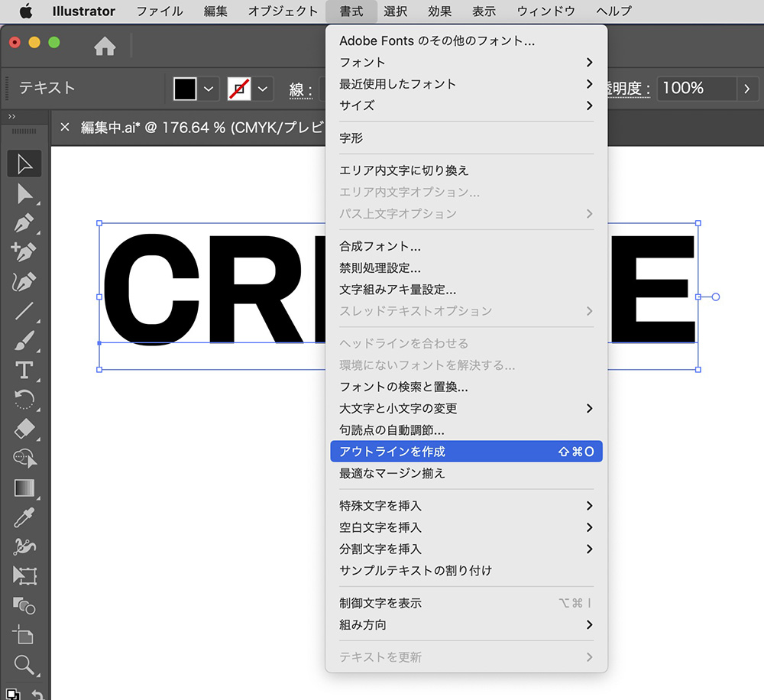Close the 編集中.ai document tab
The image size is (764, 700).
pos(64,128)
